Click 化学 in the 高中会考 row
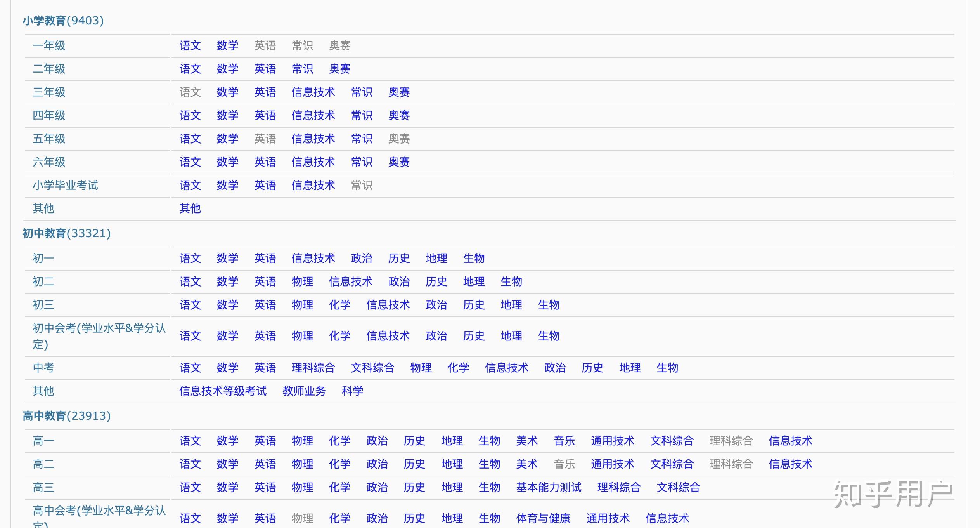The width and height of the screenshot is (980, 528). (340, 518)
